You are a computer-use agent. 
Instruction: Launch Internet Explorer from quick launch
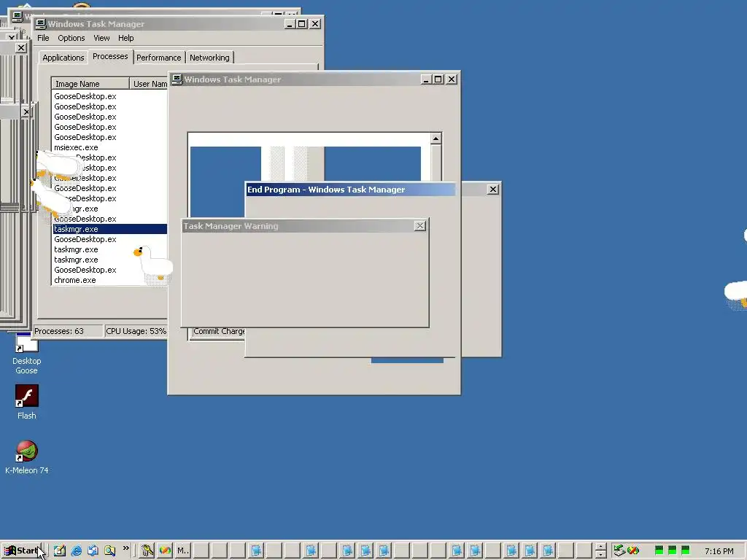coord(76,551)
